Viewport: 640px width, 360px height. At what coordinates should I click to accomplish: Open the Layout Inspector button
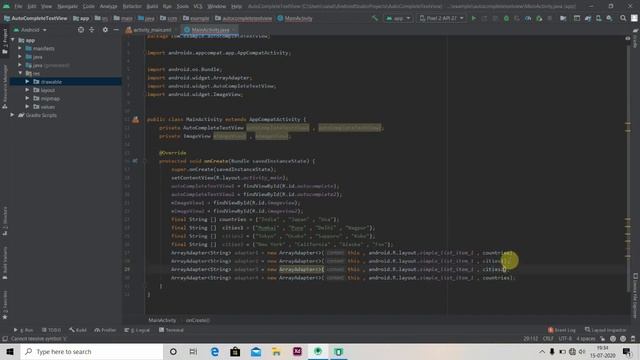click(606, 330)
